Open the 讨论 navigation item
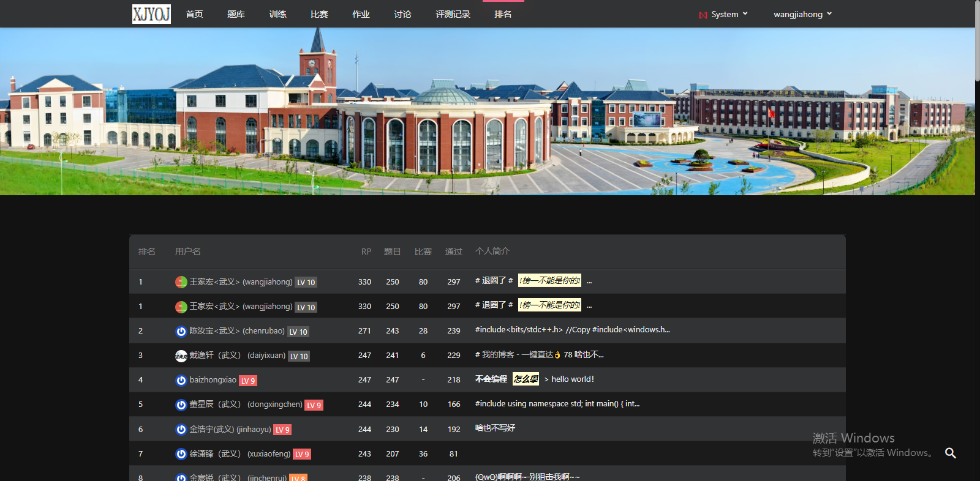 [402, 14]
